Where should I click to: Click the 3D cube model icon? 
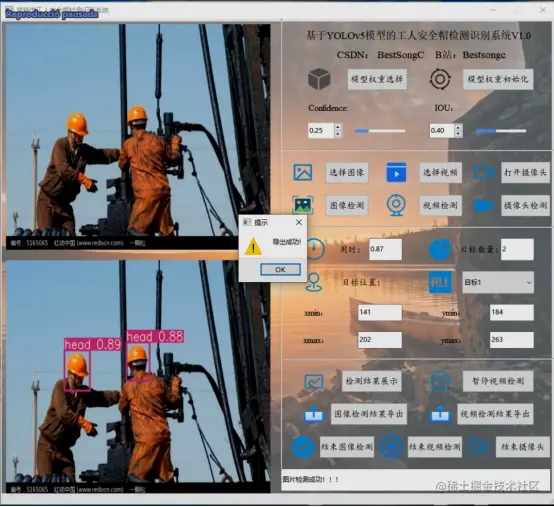319,79
